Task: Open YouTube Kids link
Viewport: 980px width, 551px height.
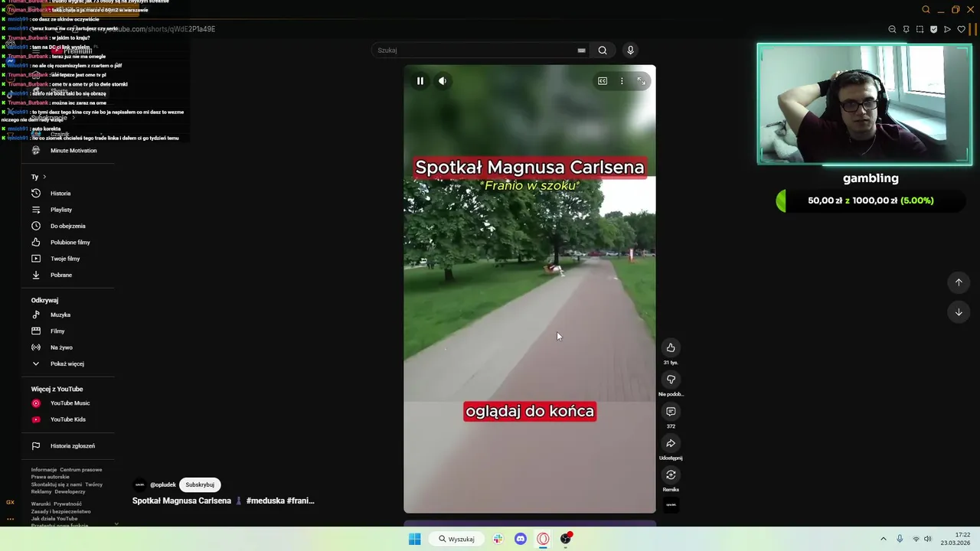Action: tap(67, 419)
